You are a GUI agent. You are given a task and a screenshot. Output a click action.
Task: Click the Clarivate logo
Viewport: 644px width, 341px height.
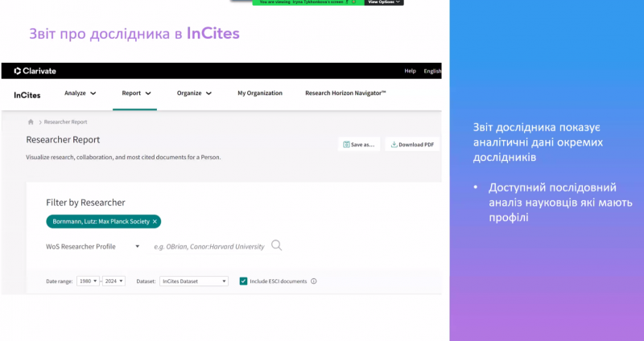tap(35, 71)
